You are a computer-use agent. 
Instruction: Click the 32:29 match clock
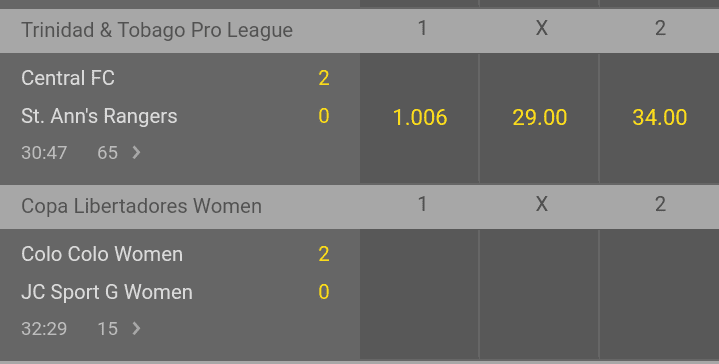coord(44,329)
